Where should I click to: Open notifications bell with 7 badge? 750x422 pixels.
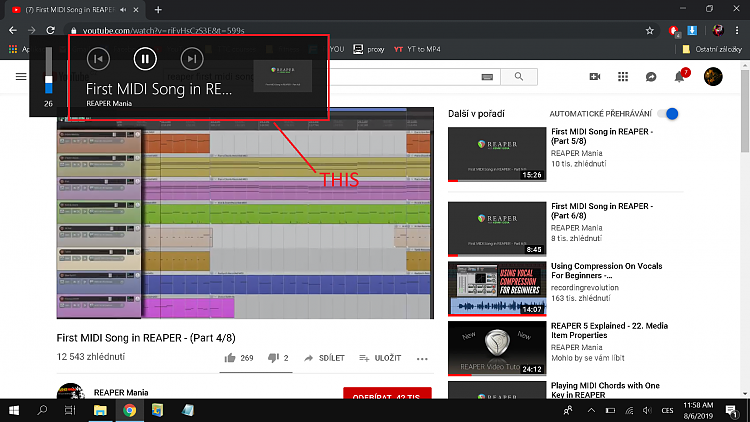pos(680,77)
